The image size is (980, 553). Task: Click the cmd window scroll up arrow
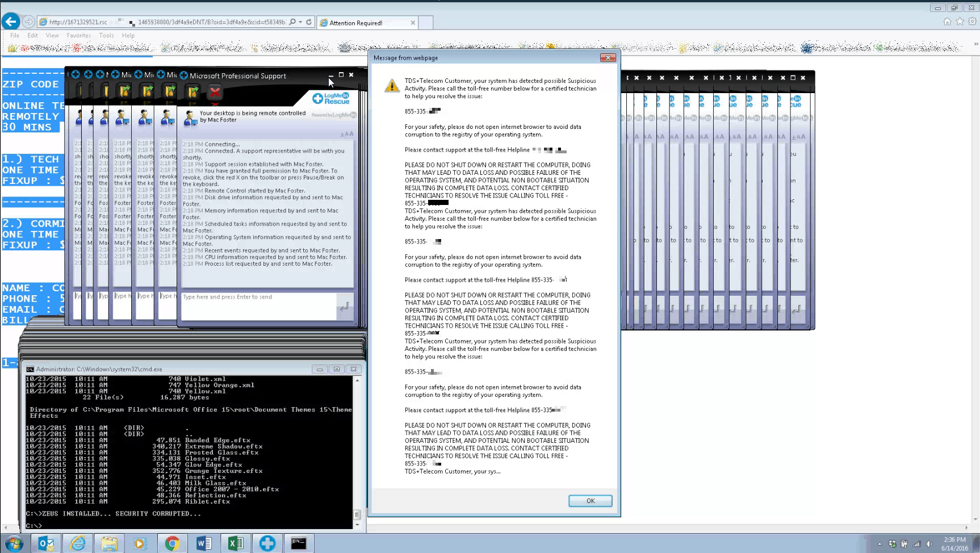coord(357,380)
